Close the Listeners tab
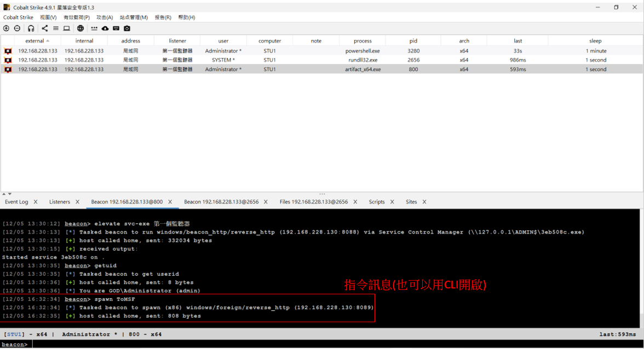Screen dimensions: 644x349 (77, 202)
